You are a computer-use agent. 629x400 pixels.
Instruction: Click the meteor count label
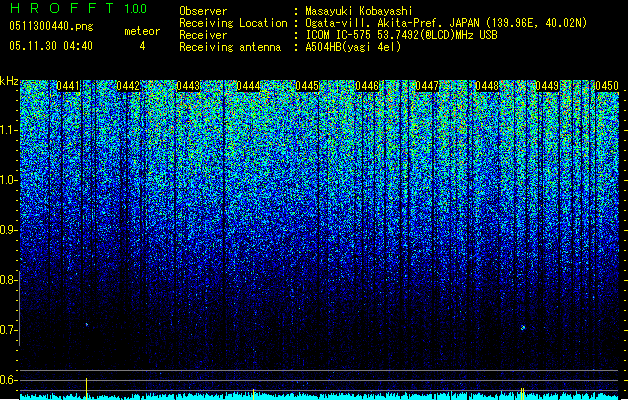point(142,31)
